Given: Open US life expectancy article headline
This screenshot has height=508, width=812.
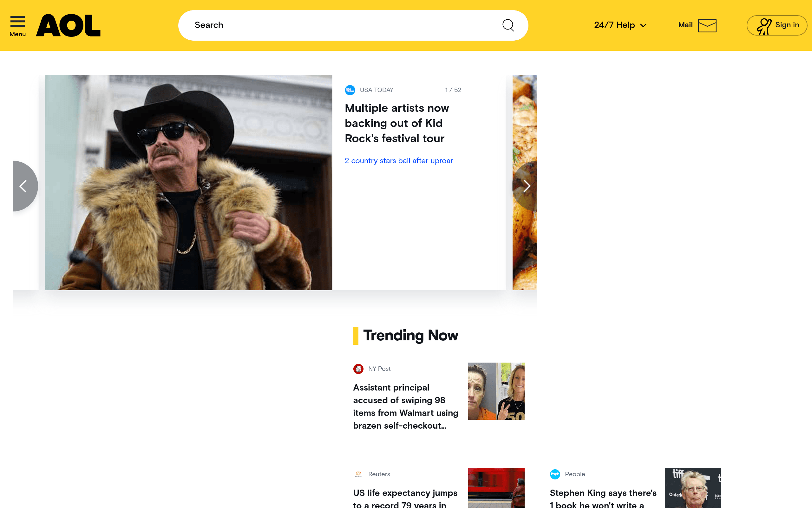Looking at the screenshot, I should (405, 498).
